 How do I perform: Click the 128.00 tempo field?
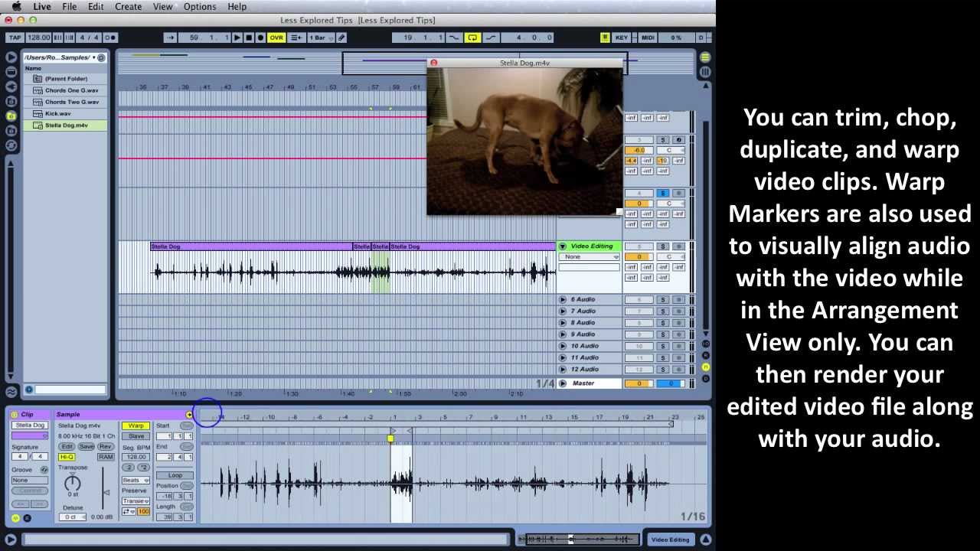click(x=38, y=37)
